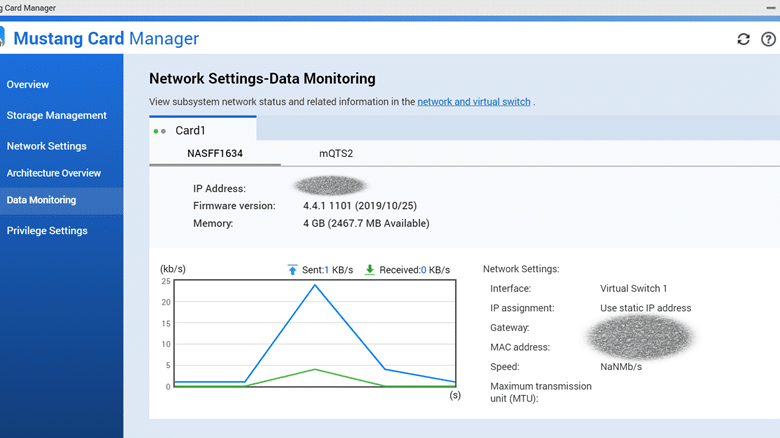Click the Network Settings: section heading

521,269
